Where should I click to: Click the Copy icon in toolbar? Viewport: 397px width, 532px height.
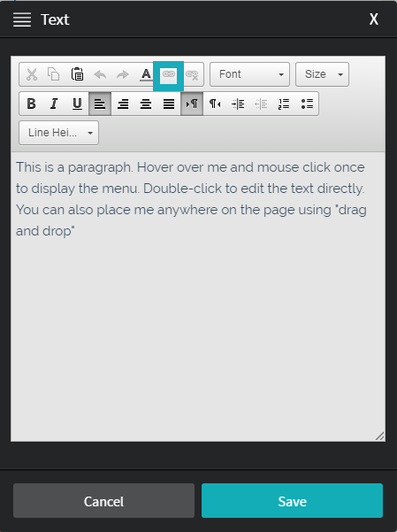pyautogui.click(x=54, y=74)
